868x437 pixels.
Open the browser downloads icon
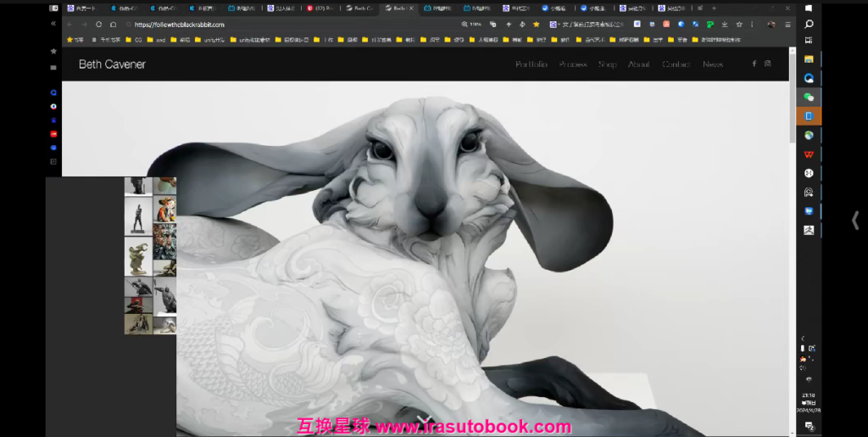pos(725,25)
